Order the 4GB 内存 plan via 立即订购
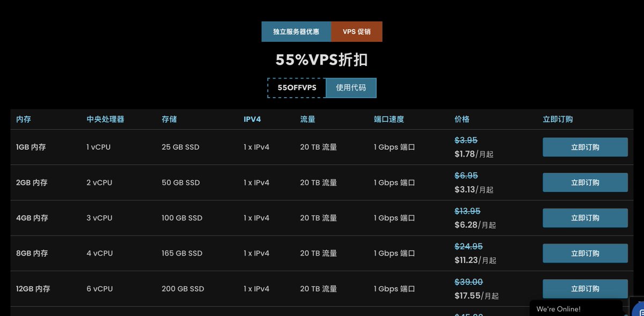The height and width of the screenshot is (316, 644). coord(585,218)
